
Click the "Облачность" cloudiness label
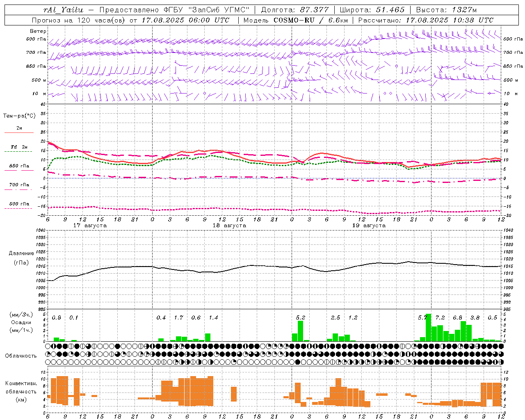[21, 356]
